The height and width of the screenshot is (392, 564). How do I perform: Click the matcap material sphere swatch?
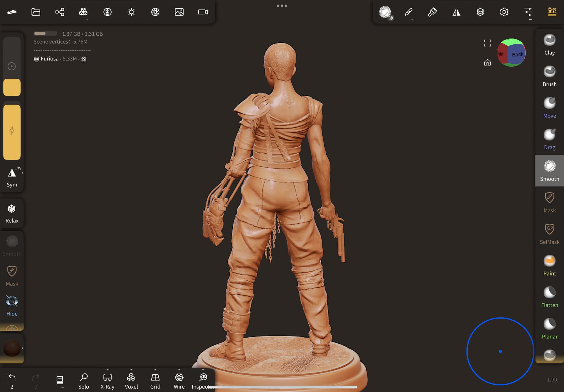(x=12, y=348)
